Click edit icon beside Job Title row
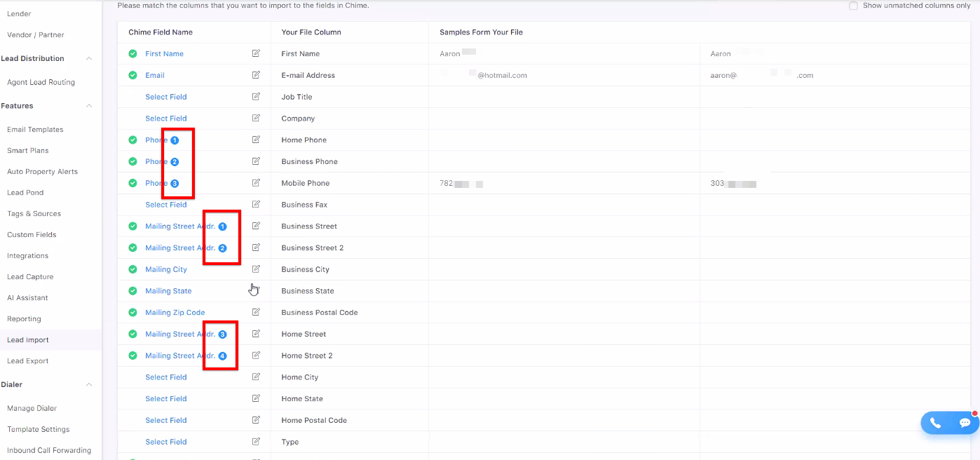 pyautogui.click(x=256, y=97)
